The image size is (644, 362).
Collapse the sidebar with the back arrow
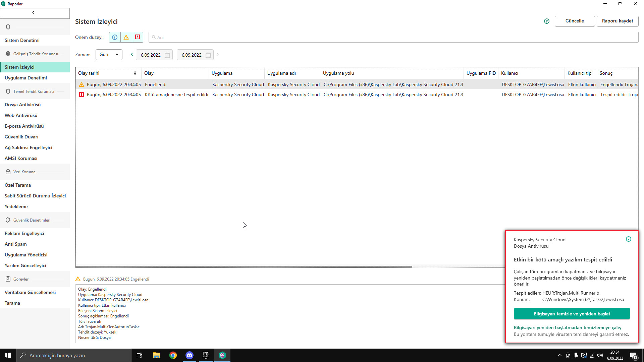(x=34, y=13)
